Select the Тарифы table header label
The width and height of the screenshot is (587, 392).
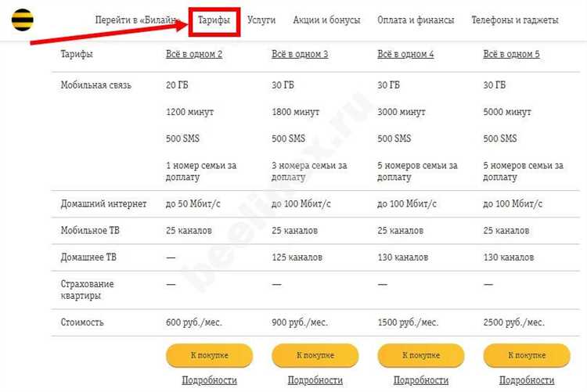77,54
